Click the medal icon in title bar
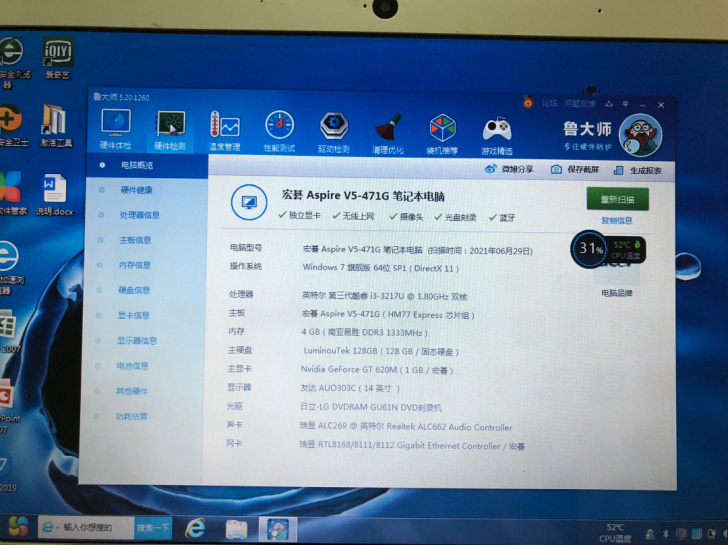 click(x=528, y=102)
